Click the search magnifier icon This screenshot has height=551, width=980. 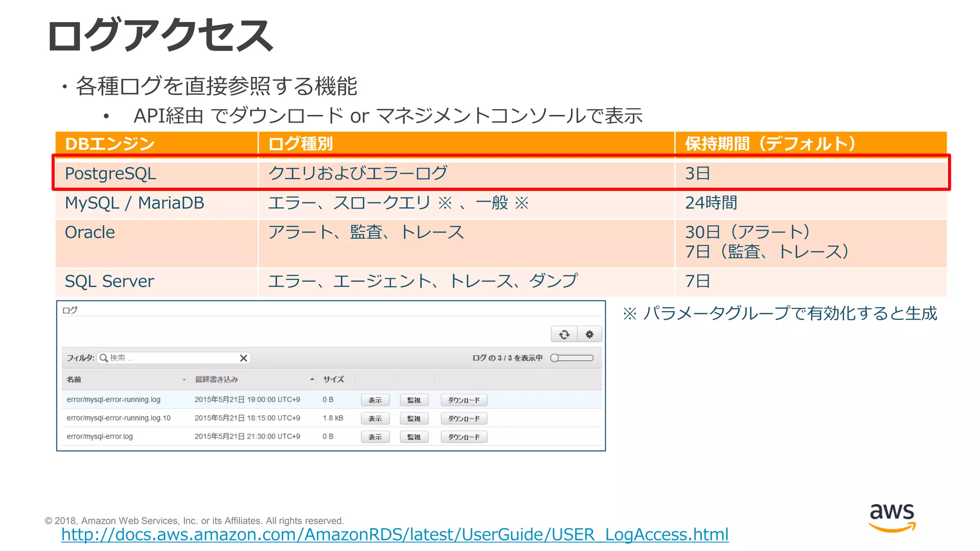tap(103, 358)
